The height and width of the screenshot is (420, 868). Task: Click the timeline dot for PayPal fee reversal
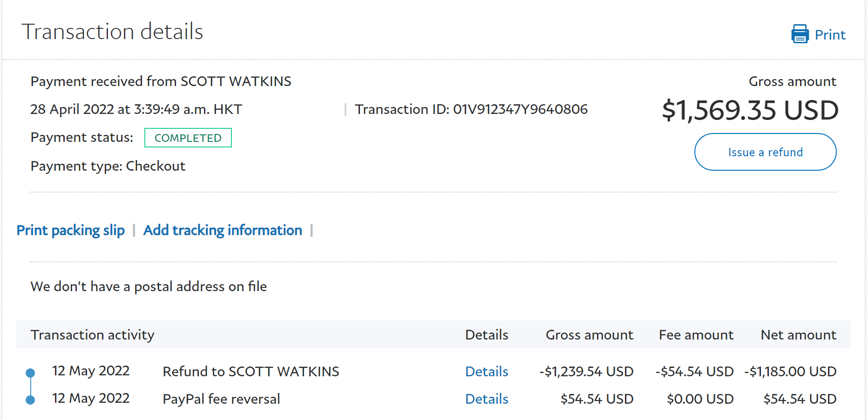[x=30, y=400]
